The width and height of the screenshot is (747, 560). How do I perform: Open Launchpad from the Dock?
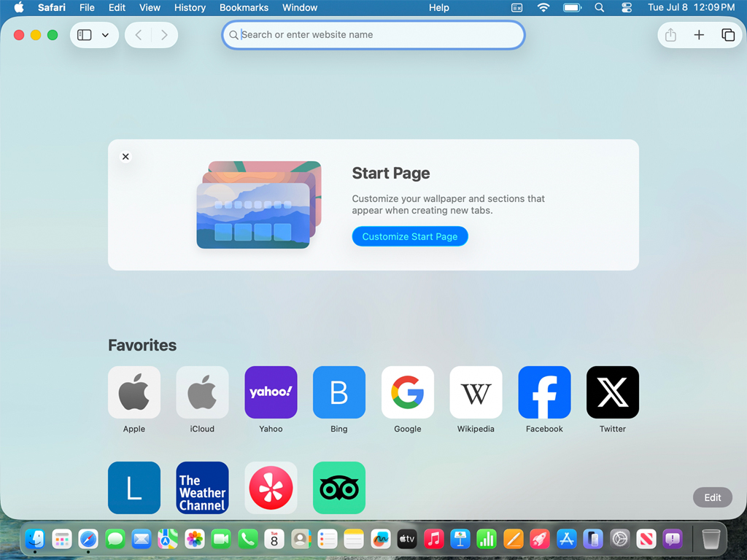pyautogui.click(x=62, y=539)
